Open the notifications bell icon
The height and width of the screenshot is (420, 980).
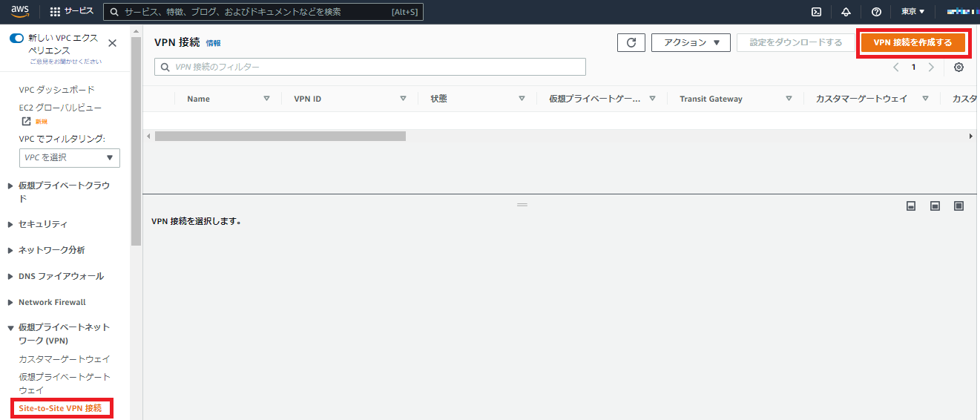(x=846, y=12)
